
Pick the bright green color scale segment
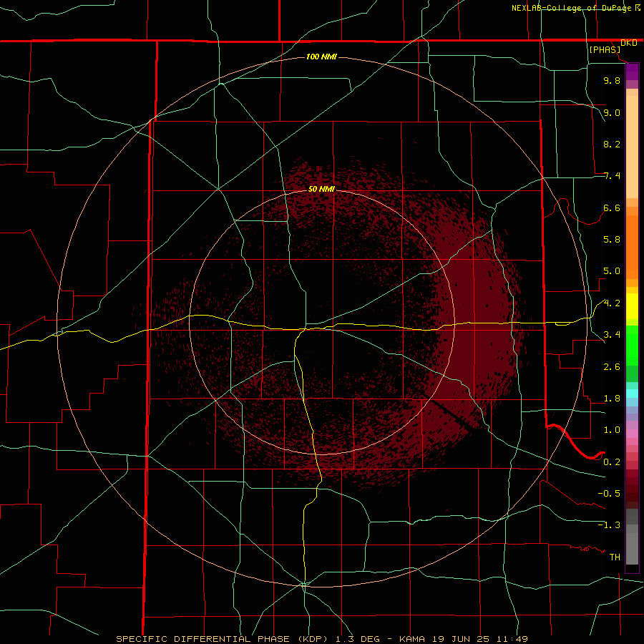click(x=632, y=345)
